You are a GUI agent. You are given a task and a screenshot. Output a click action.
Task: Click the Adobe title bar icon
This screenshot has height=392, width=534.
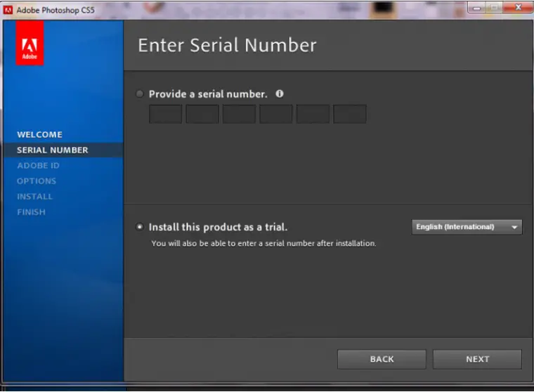pyautogui.click(x=8, y=10)
